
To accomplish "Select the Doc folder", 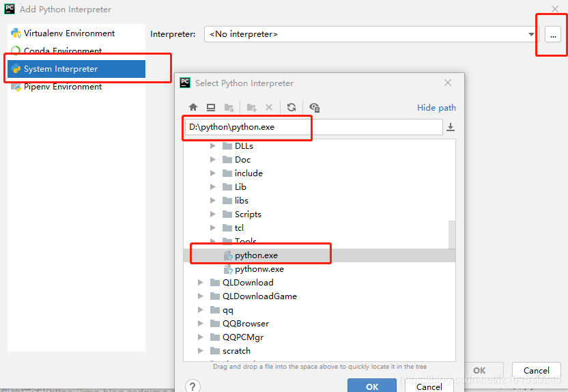I will click(319, 160).
